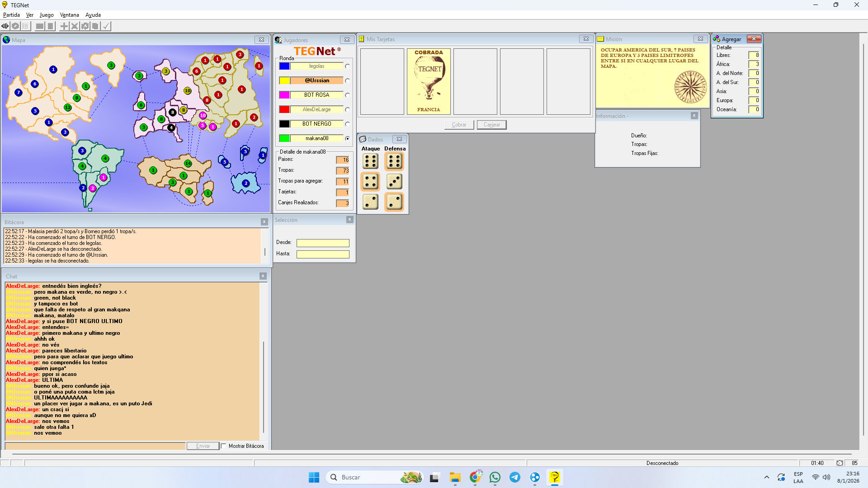The height and width of the screenshot is (488, 868).
Task: Click the checkmark end-turn toolbar icon
Action: pyautogui.click(x=106, y=26)
